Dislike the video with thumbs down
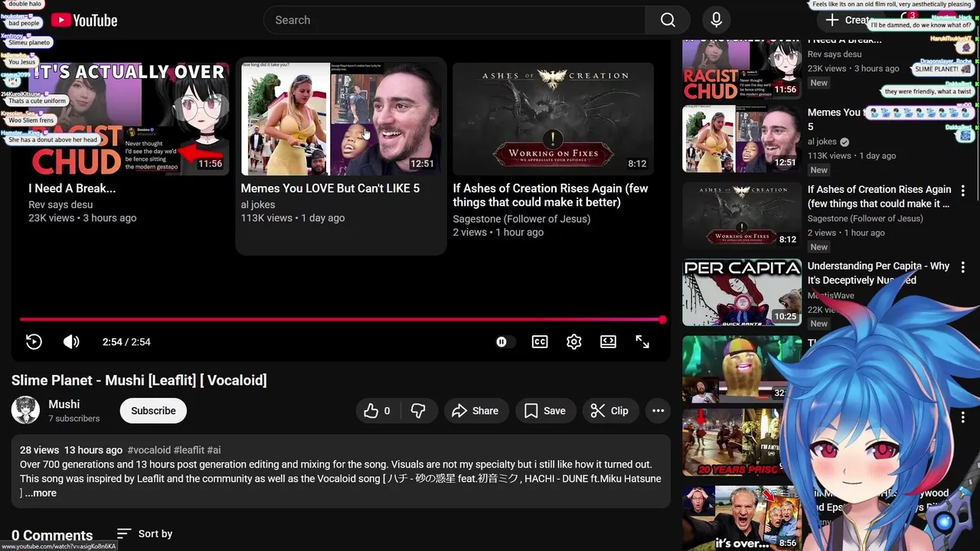The image size is (980, 551). click(x=418, y=411)
